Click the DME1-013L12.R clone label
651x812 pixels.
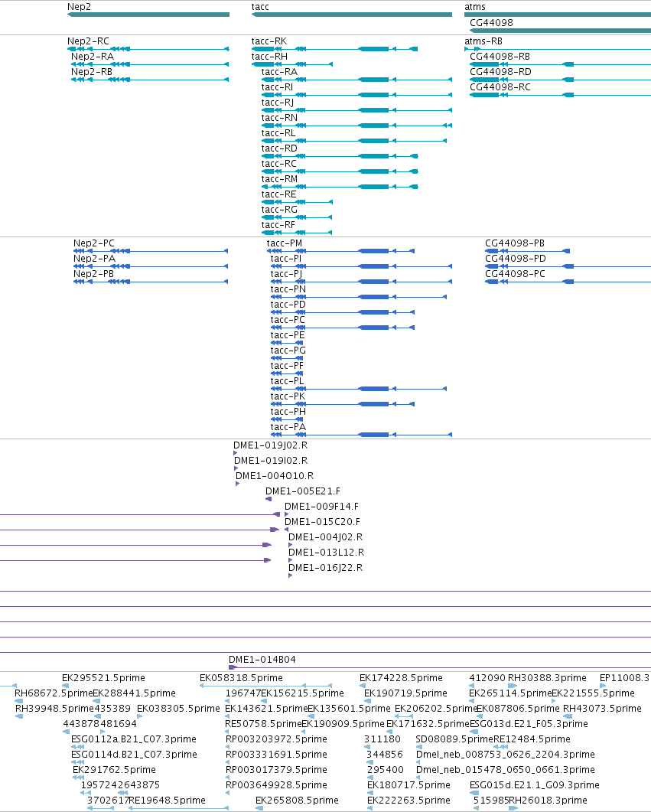click(326, 552)
